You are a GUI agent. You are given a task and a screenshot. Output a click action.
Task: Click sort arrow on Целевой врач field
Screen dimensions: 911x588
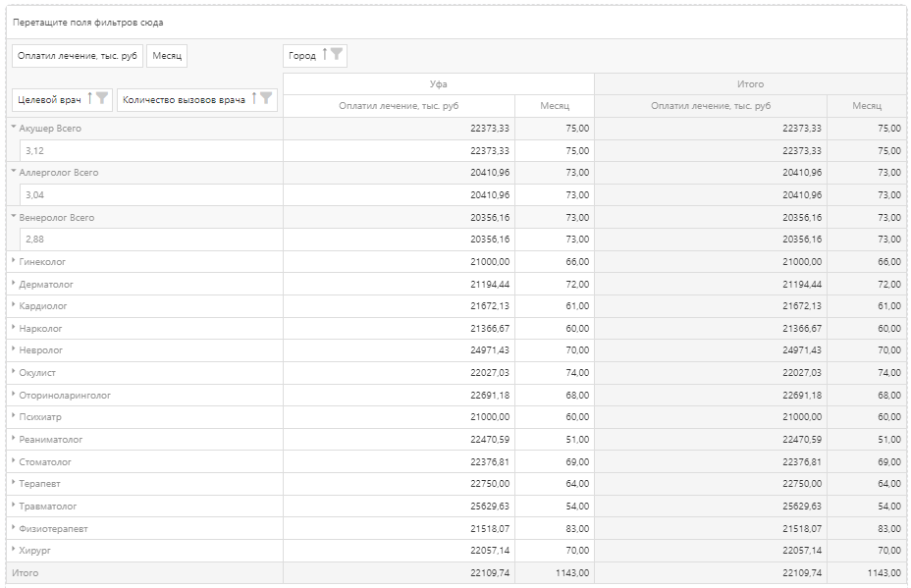90,99
